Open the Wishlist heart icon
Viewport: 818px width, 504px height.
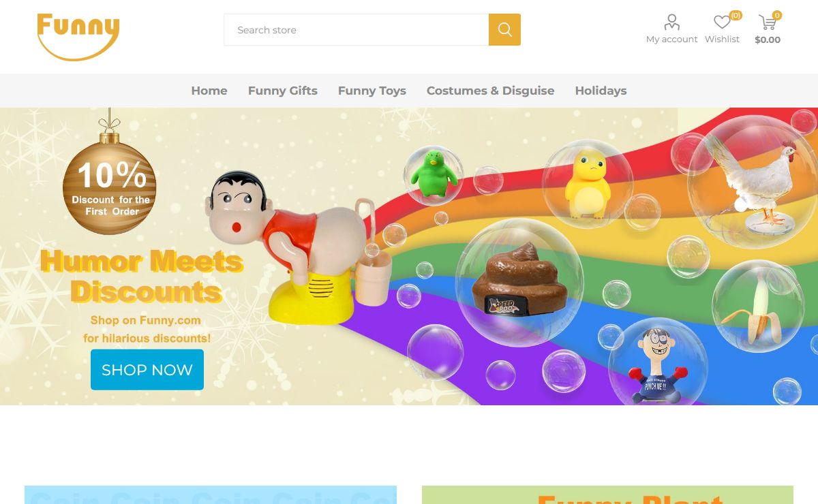(x=722, y=22)
